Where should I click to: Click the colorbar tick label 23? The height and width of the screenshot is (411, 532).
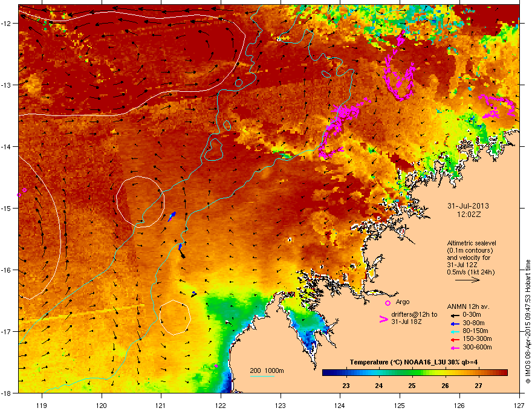tap(346, 386)
